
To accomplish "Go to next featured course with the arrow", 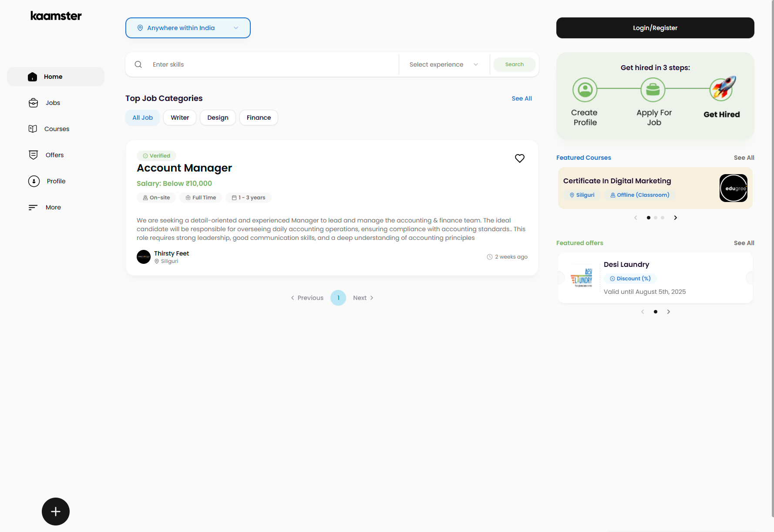I will (676, 218).
